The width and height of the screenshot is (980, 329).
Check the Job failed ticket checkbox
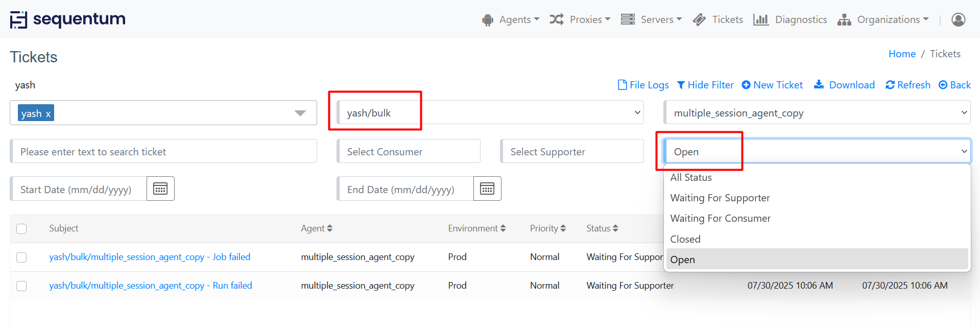(21, 257)
